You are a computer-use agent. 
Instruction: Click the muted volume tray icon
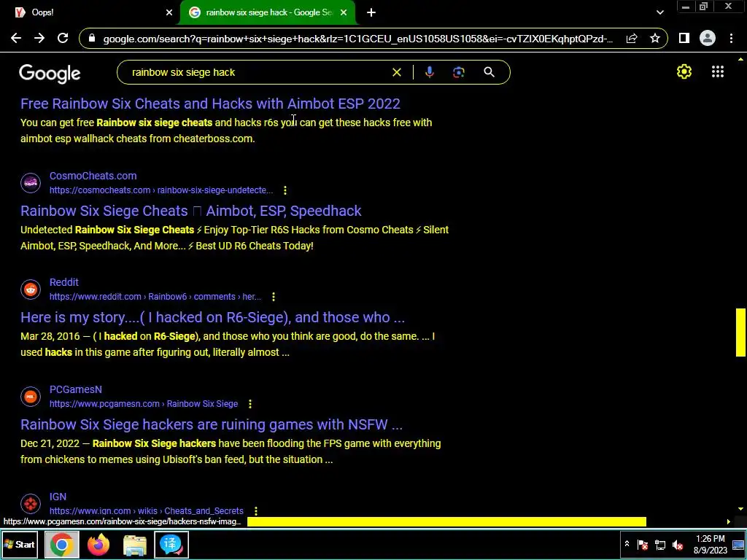coord(678,545)
